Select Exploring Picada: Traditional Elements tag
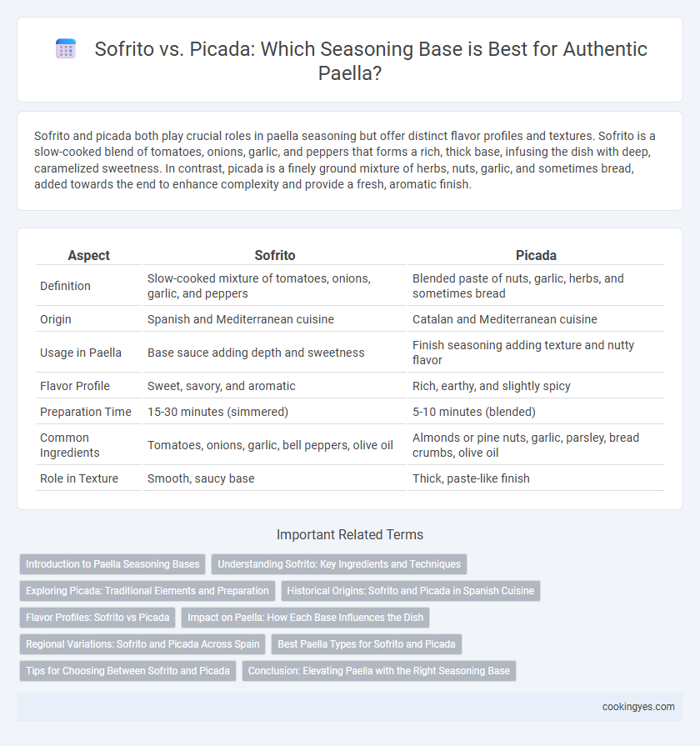 click(x=147, y=590)
